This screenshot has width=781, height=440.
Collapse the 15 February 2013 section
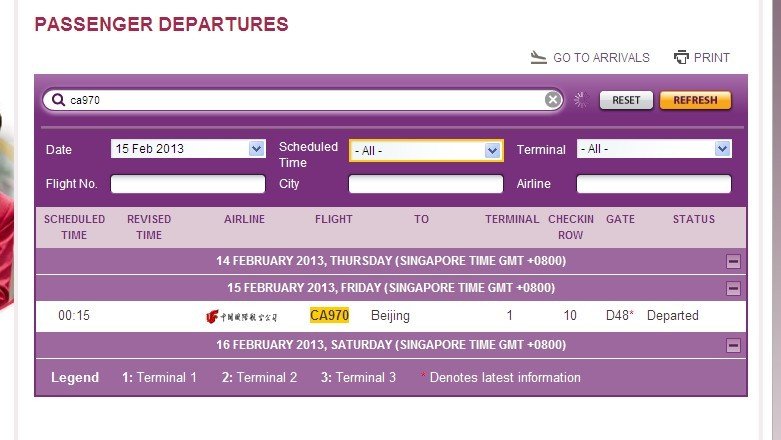734,288
